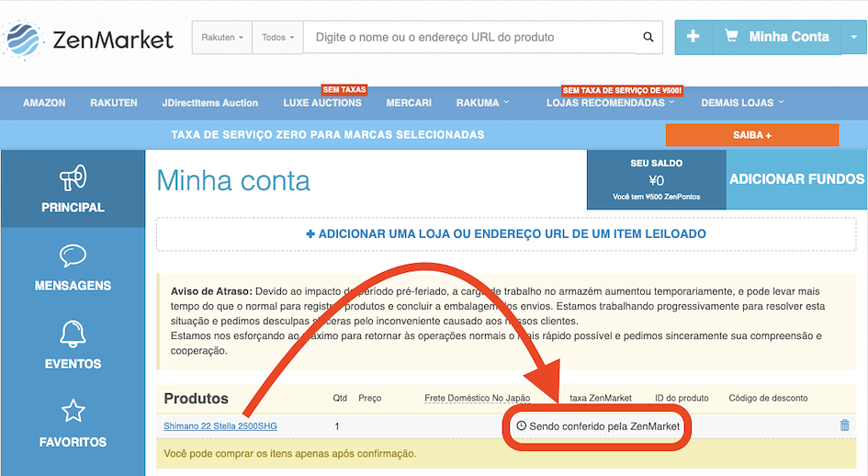Screen dimensions: 868x476
Task: Click the orange SAIBA + button
Action: pos(751,135)
